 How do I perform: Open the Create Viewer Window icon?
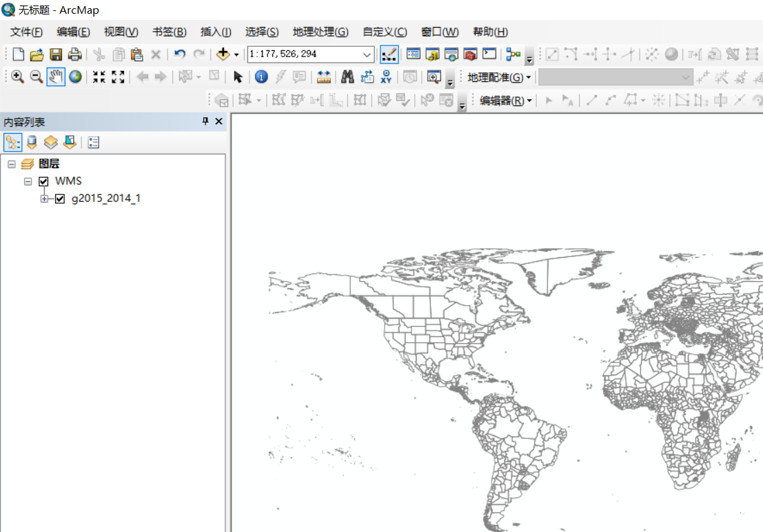point(434,77)
